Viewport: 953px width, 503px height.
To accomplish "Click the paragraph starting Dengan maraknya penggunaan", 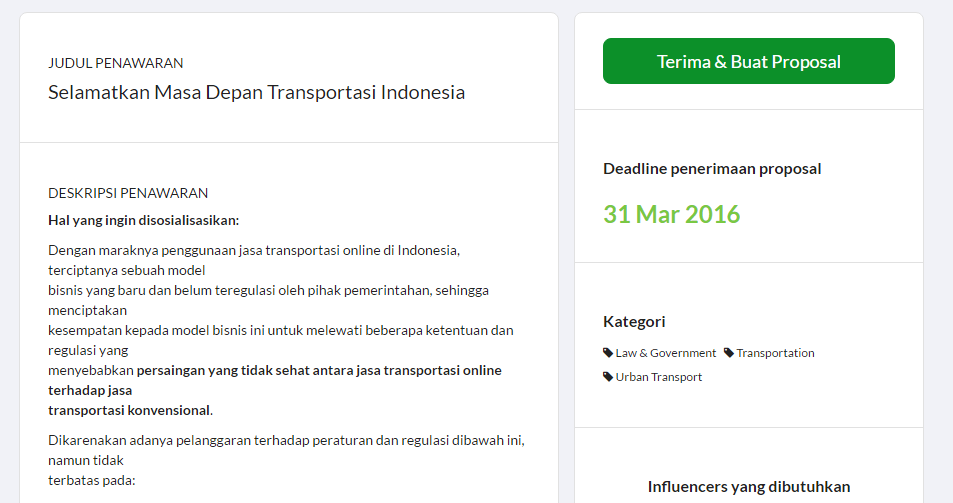I will [x=253, y=250].
